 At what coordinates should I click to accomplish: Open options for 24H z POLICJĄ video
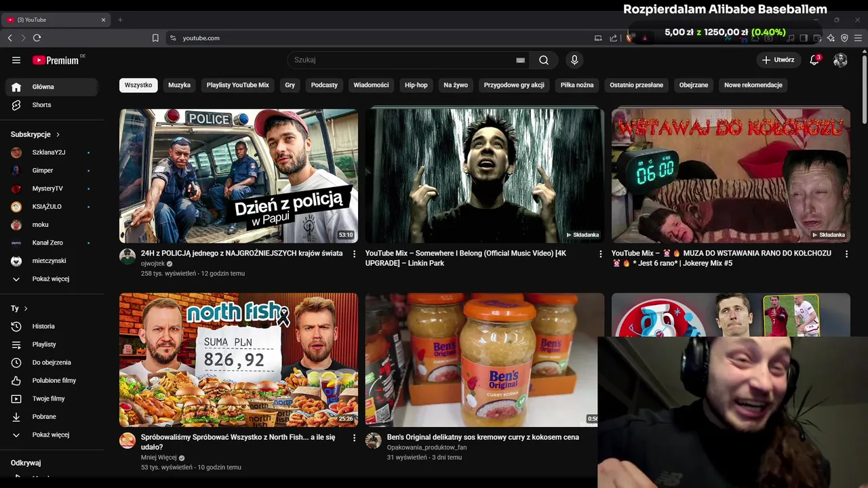(x=354, y=254)
